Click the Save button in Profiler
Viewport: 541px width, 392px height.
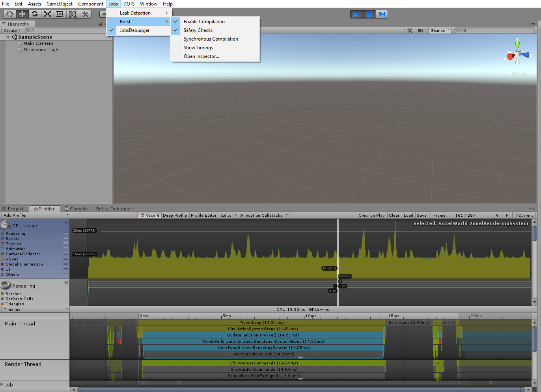(x=422, y=216)
